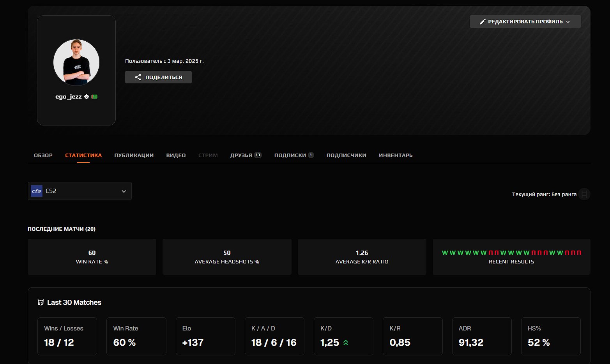The width and height of the screenshot is (610, 364).
Task: Click the profile avatar photo of ego_jezz
Action: coord(76,62)
